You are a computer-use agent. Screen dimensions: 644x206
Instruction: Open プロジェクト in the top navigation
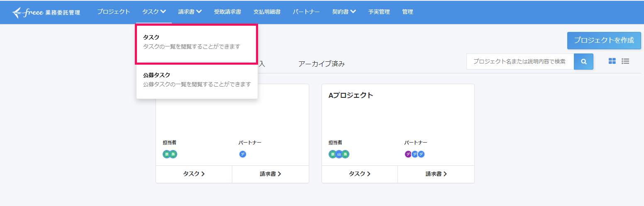tap(114, 12)
